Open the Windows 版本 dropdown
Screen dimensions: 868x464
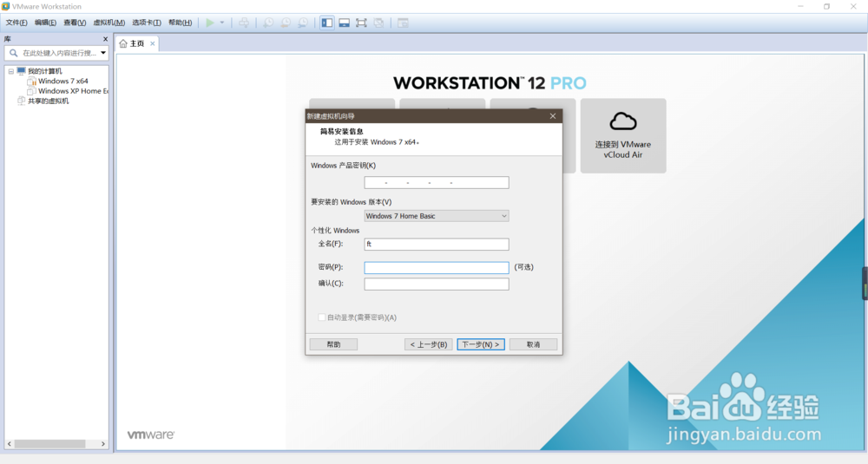click(x=437, y=216)
